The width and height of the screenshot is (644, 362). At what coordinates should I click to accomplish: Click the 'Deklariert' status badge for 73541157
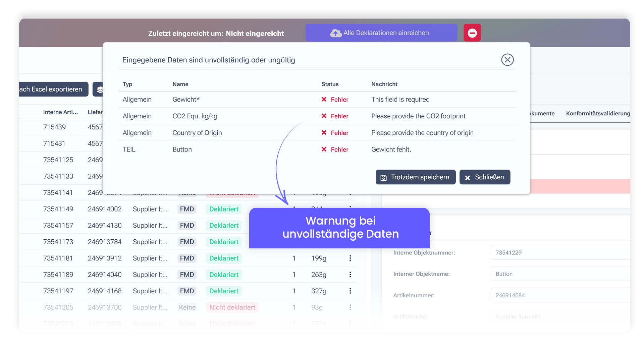point(223,225)
